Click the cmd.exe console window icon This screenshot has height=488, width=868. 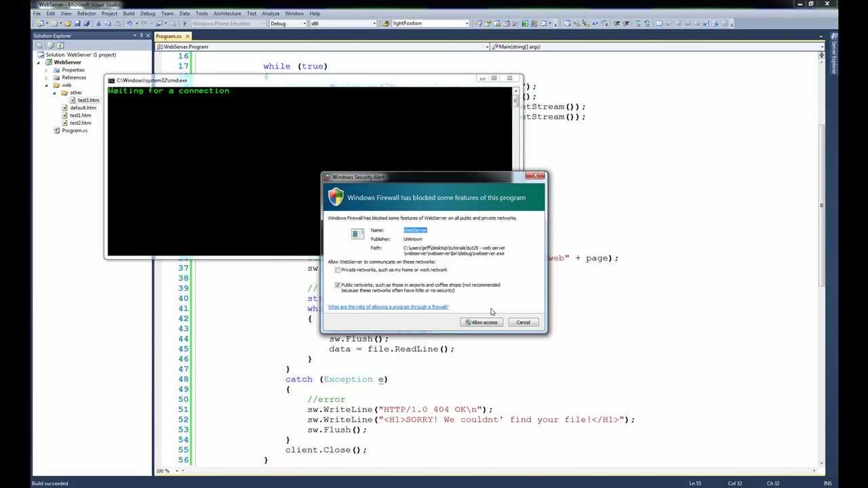coord(111,81)
